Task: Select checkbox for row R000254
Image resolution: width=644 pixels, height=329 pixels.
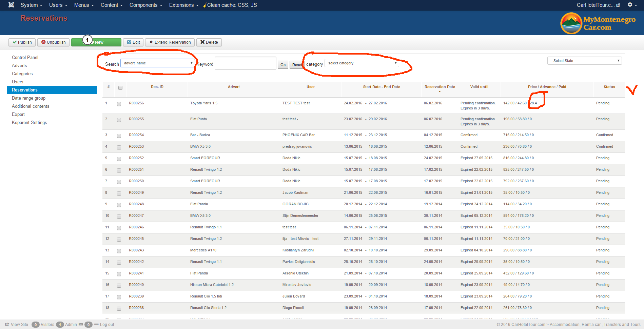Action: (119, 136)
